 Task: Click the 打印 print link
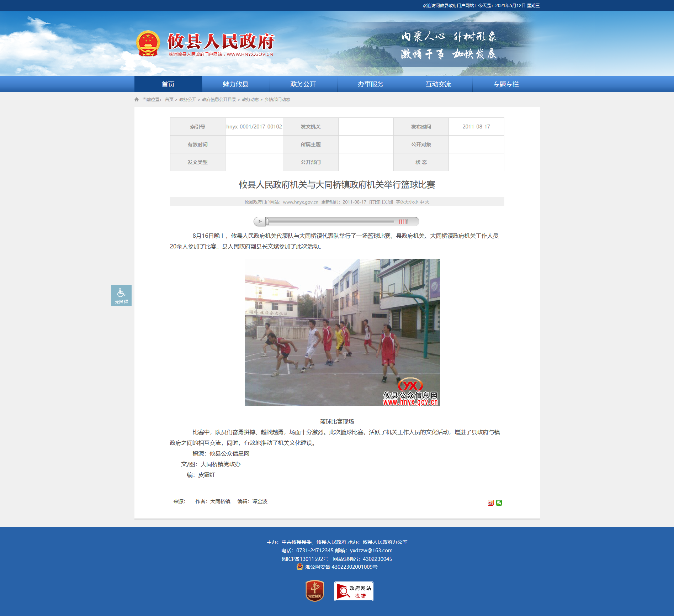[375, 202]
